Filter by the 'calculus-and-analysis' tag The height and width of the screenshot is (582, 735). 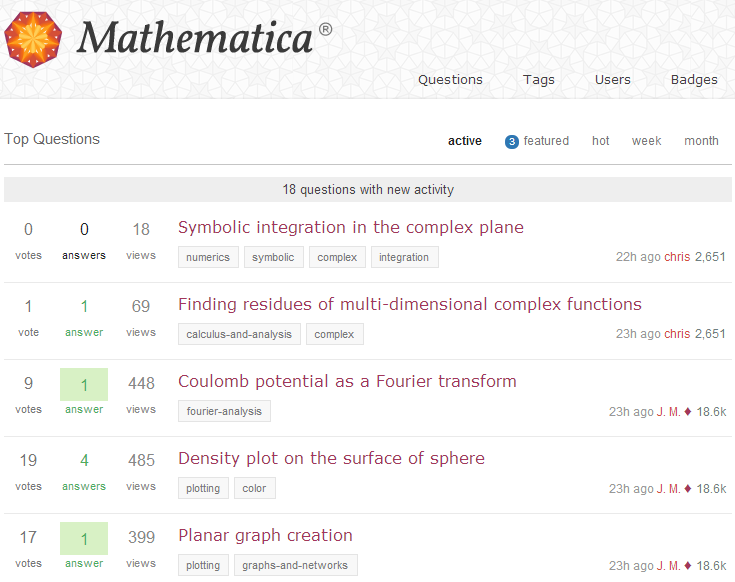click(239, 334)
